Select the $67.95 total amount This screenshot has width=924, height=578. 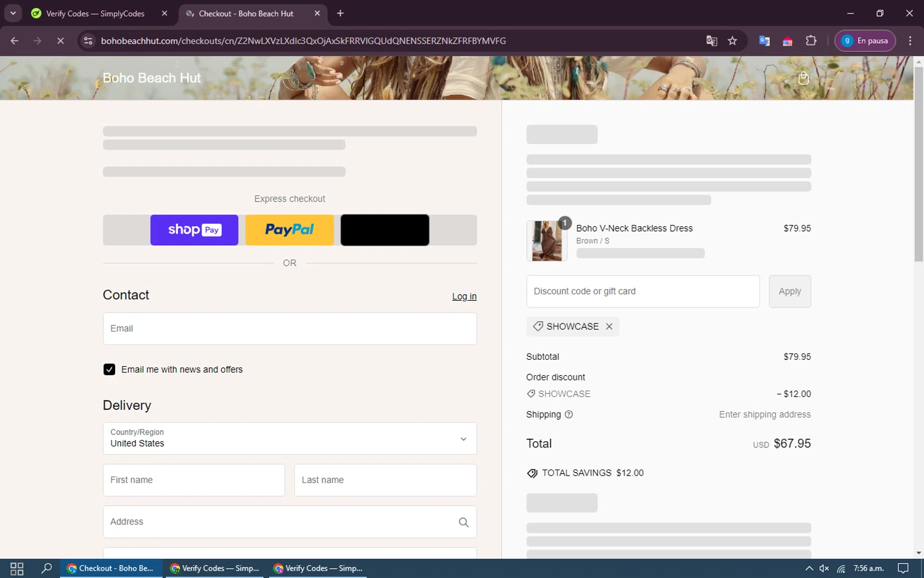[x=792, y=444]
